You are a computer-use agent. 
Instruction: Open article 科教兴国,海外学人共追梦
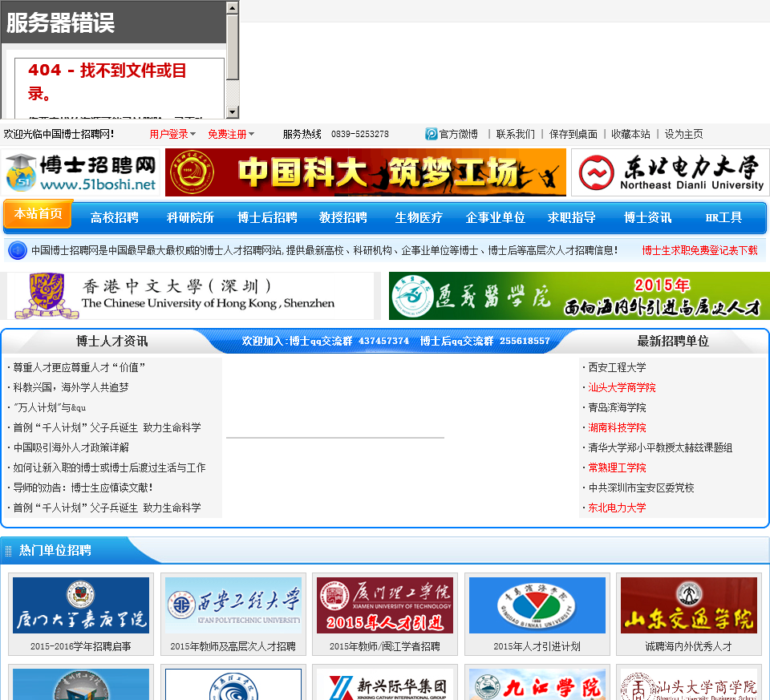pos(71,387)
